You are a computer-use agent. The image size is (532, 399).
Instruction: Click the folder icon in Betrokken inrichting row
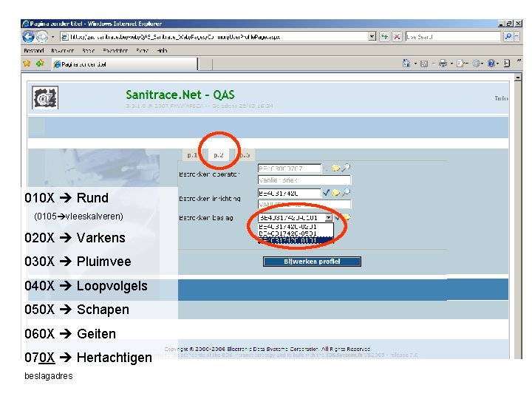(336, 193)
